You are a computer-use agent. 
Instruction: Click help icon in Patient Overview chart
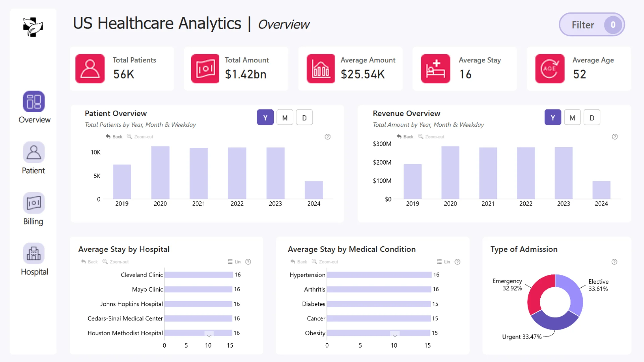(x=328, y=137)
